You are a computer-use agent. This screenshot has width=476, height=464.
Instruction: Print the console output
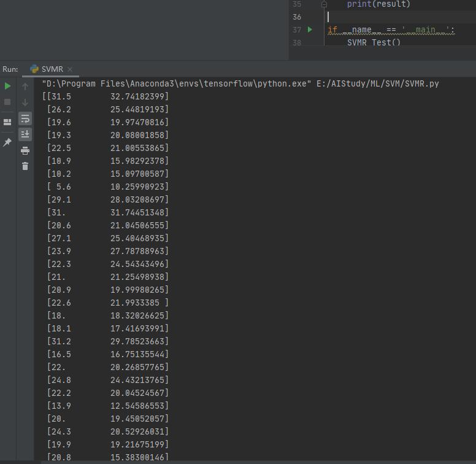(x=25, y=150)
